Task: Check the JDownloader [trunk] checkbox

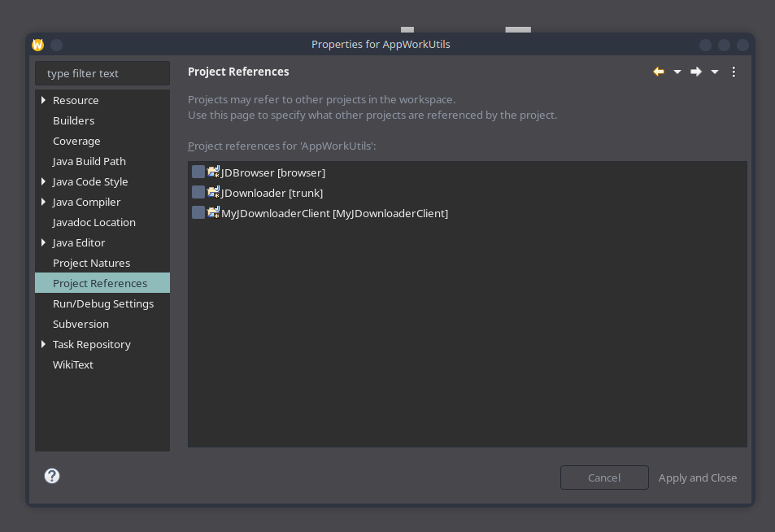Action: tap(198, 192)
